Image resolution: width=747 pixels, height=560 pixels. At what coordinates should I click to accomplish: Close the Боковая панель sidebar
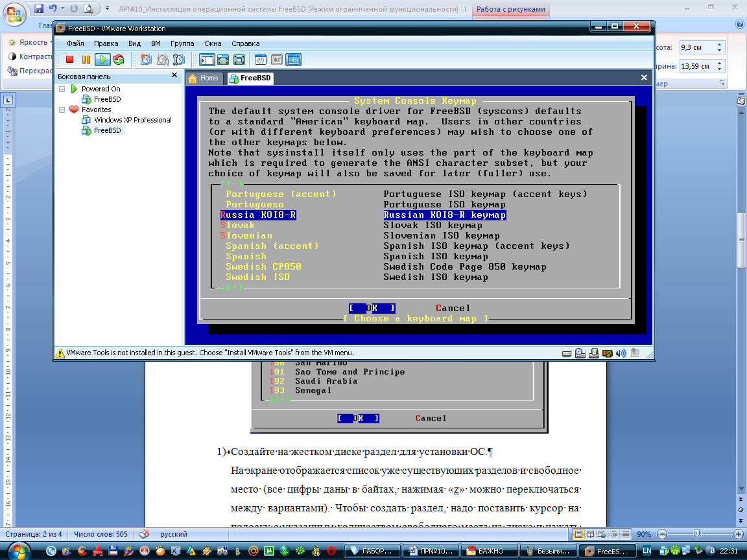tap(174, 75)
